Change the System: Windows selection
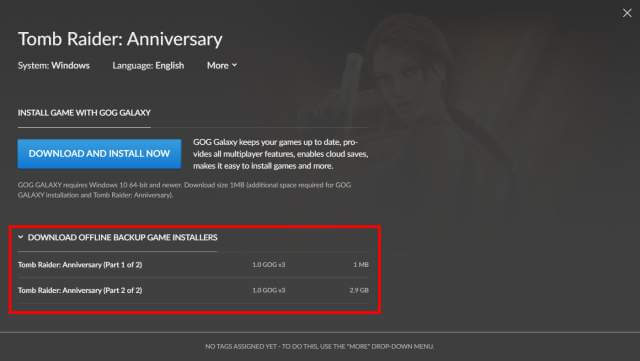This screenshot has width=640, height=361. tap(53, 65)
